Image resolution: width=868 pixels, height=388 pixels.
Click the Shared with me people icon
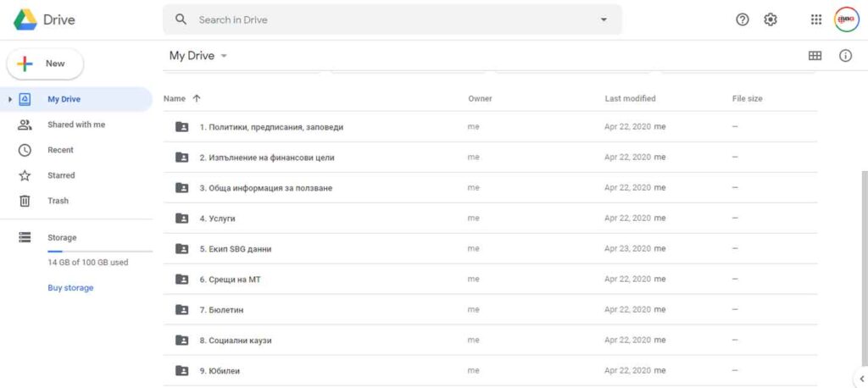coord(25,125)
